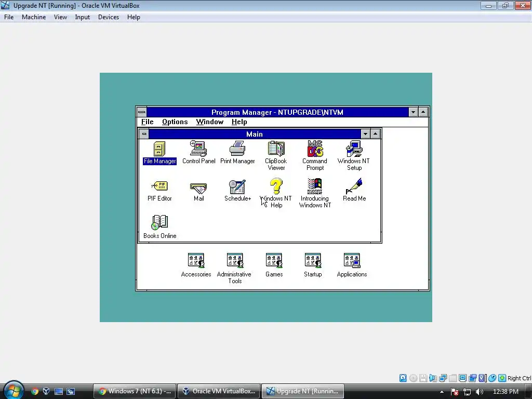The image size is (532, 399).
Task: Minimize the Program Manager window
Action: pos(413,112)
